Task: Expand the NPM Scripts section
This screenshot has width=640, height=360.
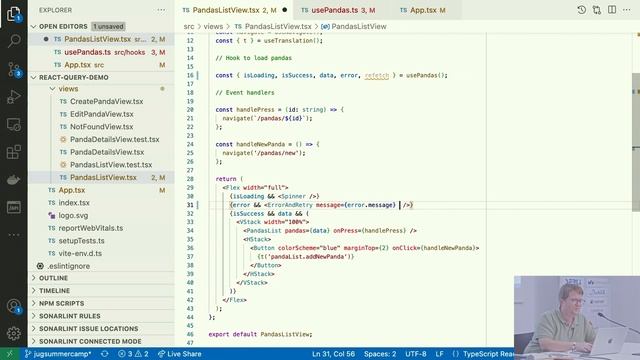Action: (x=102, y=303)
